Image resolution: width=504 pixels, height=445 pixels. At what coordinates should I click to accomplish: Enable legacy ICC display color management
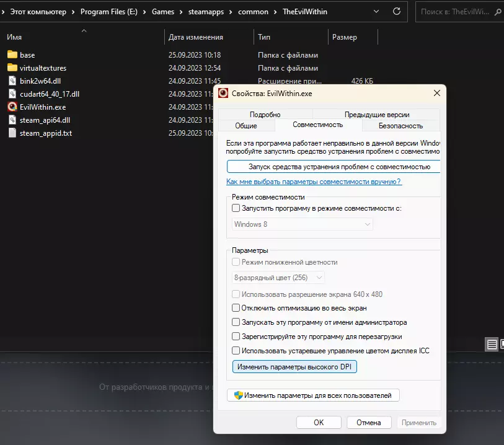236,351
